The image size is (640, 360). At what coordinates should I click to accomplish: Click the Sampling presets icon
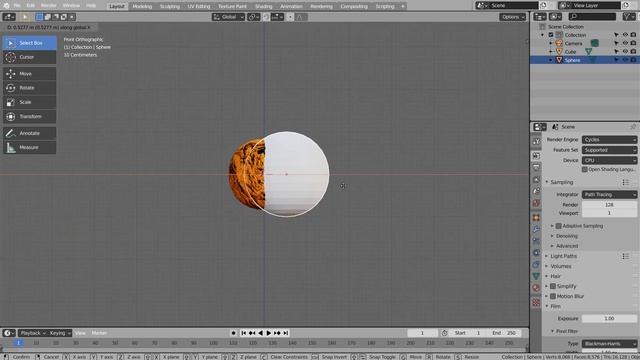[x=626, y=182]
